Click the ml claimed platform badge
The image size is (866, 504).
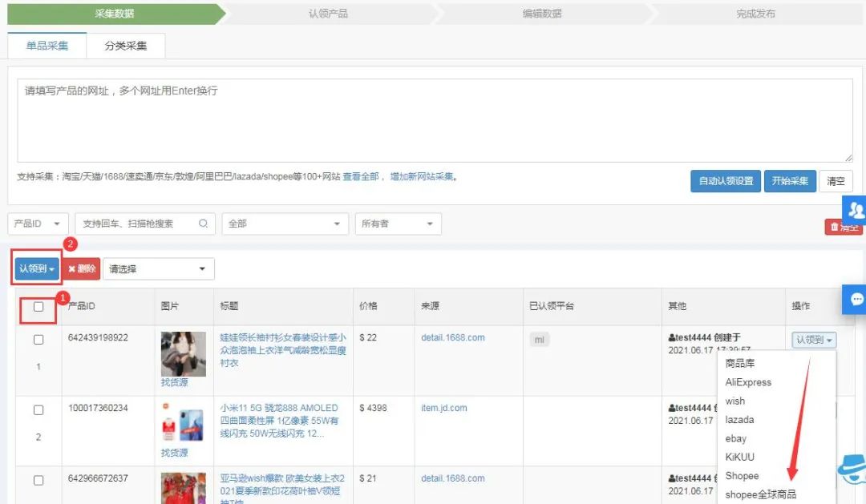[538, 340]
